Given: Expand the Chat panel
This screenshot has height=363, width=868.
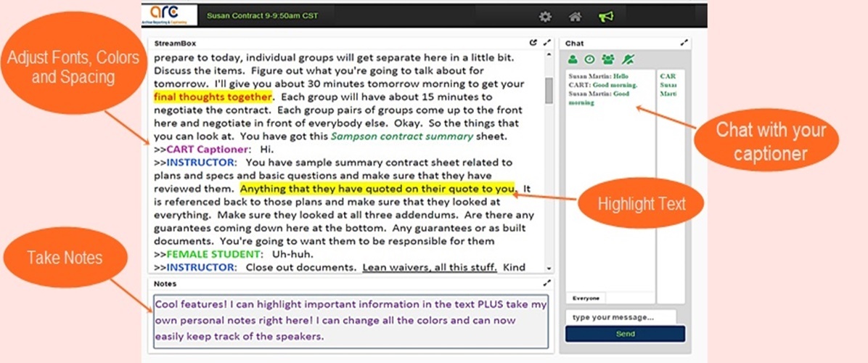Looking at the screenshot, I should pos(684,44).
